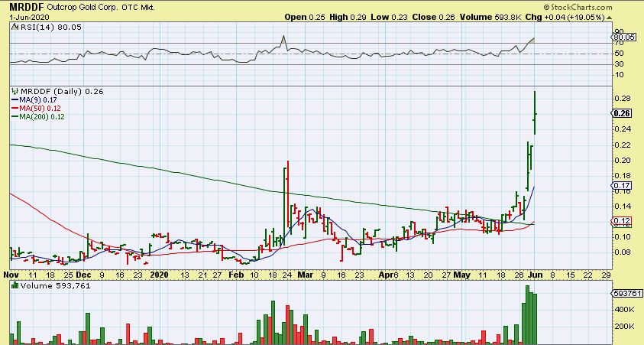This screenshot has width=644, height=345.
Task: Click the May month label on the date axis
Action: coord(462,275)
